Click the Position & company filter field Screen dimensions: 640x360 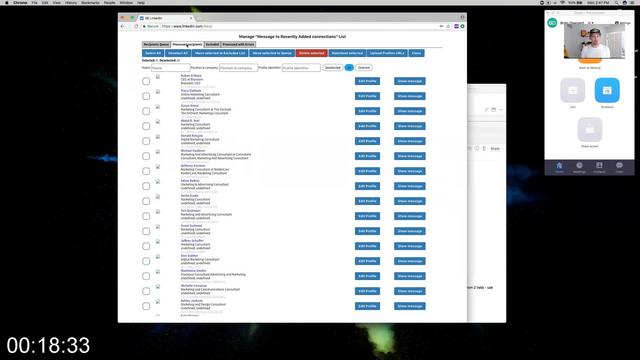238,68
